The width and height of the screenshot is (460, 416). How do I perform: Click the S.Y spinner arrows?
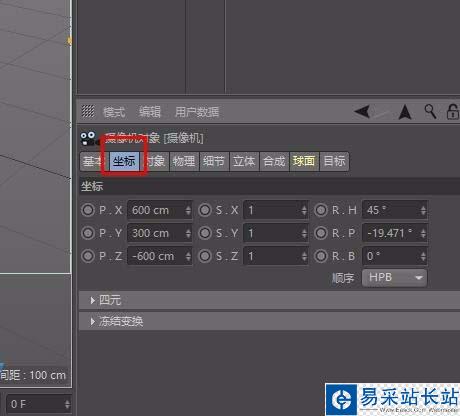tap(304, 233)
